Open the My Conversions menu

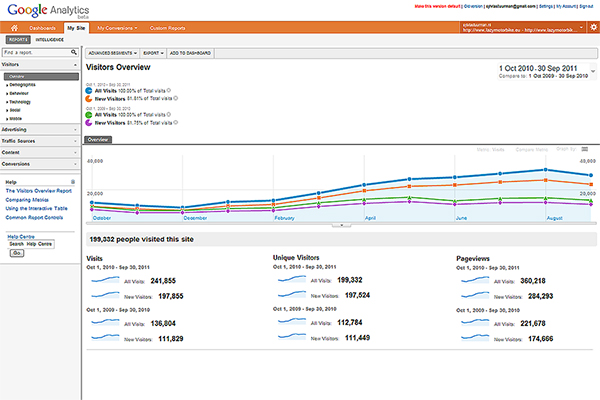[117, 28]
